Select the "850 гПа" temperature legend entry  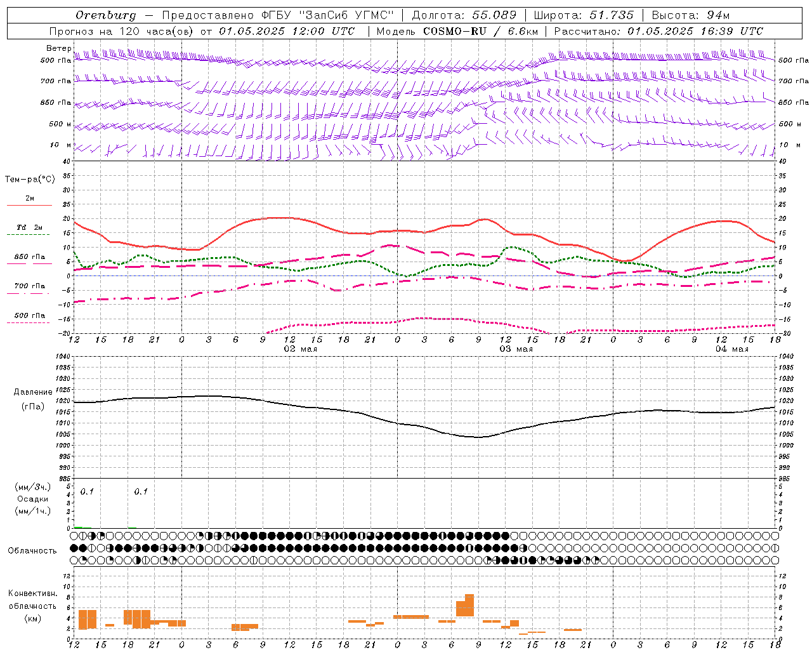30,257
